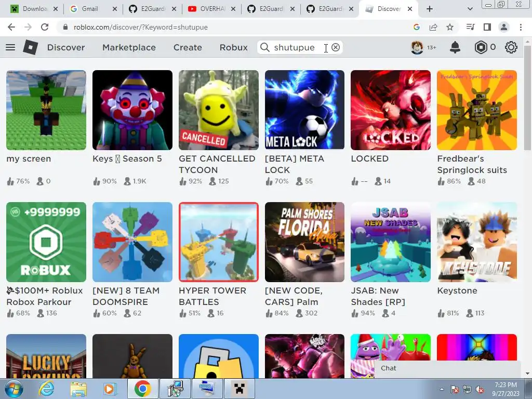Open the 8 TEAM DOOMSPIRE thumbnail
Screen dimensions: 532x399
click(132, 242)
